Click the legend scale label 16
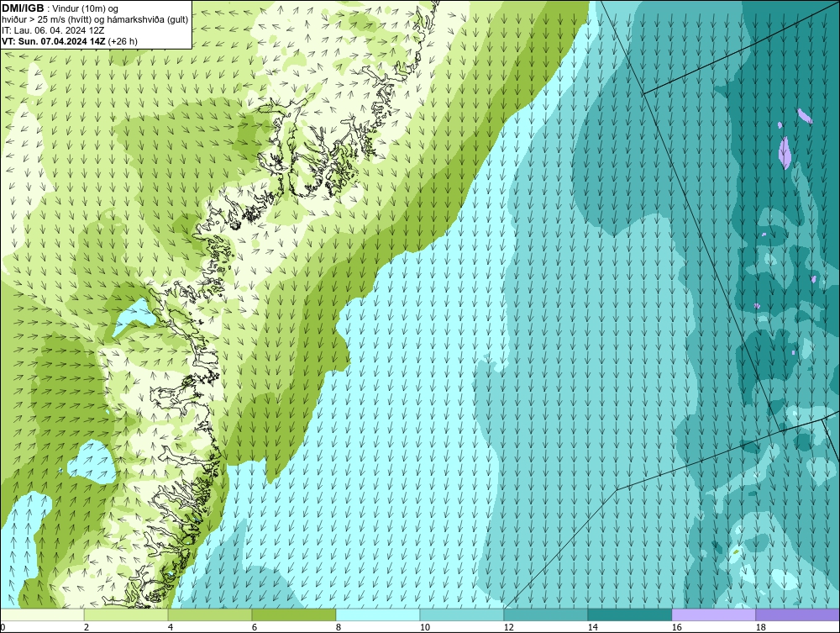Viewport: 840px width, 633px height. coord(676,627)
